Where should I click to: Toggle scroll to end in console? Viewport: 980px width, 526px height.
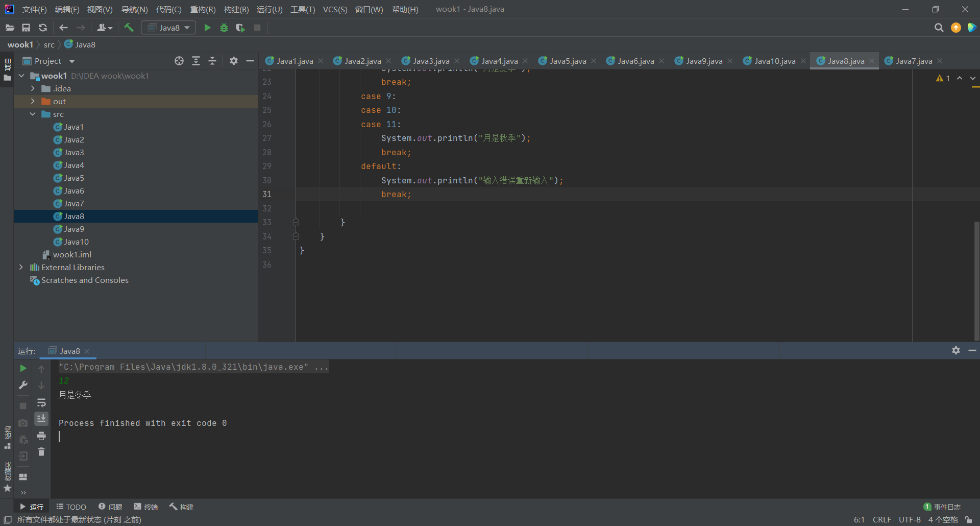[x=41, y=419]
